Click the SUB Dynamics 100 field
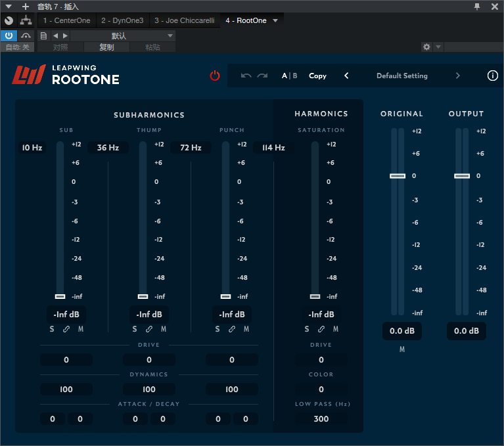This screenshot has width=504, height=446. click(x=66, y=389)
